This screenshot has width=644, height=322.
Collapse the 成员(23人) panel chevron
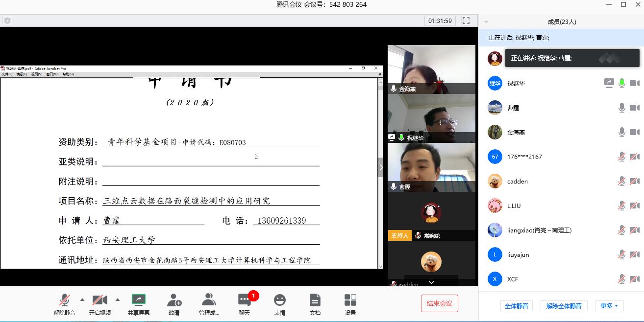(486, 22)
